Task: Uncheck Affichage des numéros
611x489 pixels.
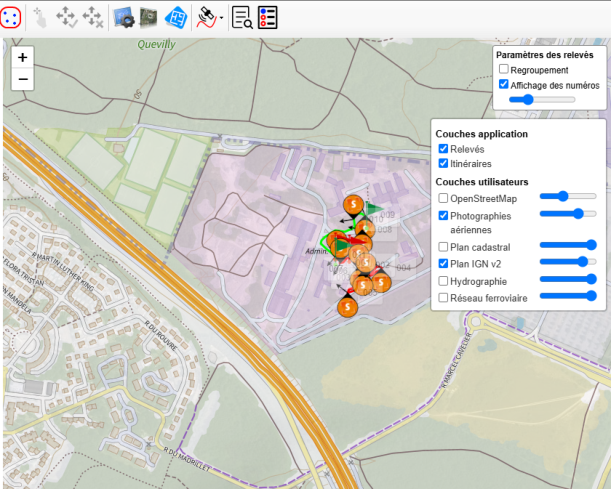Action: (504, 85)
